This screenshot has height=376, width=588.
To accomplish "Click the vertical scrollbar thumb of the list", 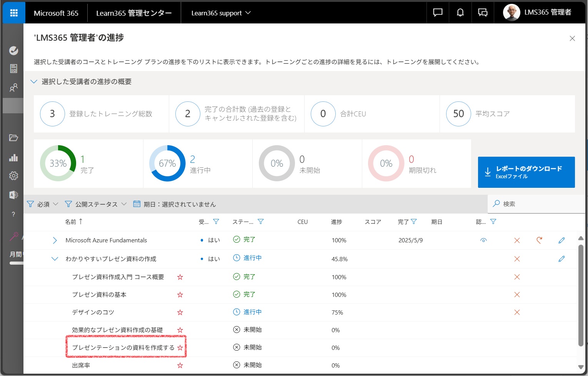I will (581, 296).
